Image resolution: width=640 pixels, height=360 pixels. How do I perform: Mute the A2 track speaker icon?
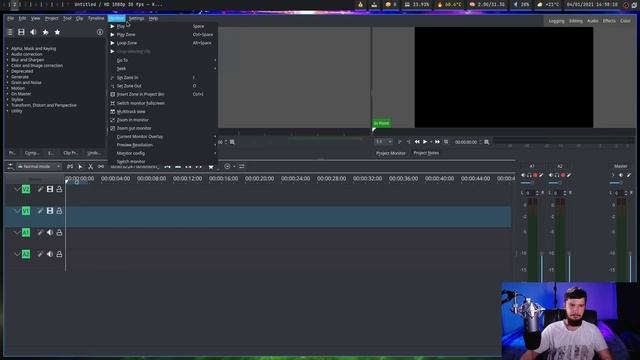50,254
